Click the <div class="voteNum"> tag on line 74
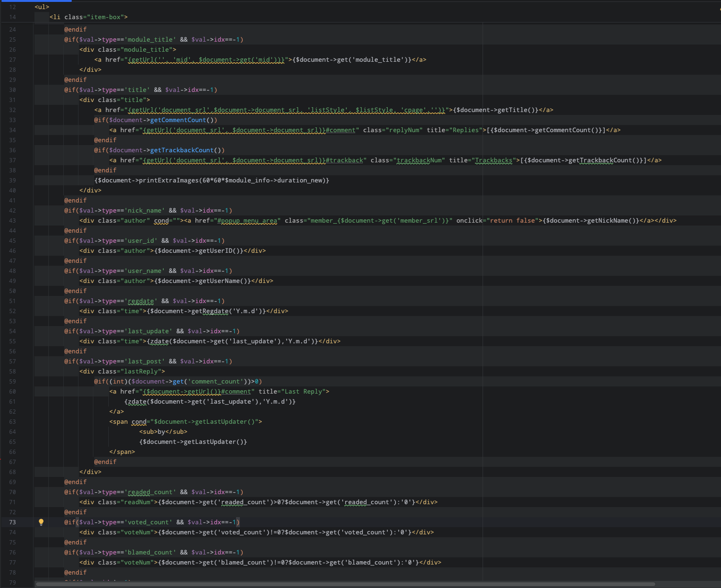721x588 pixels. [x=119, y=532]
